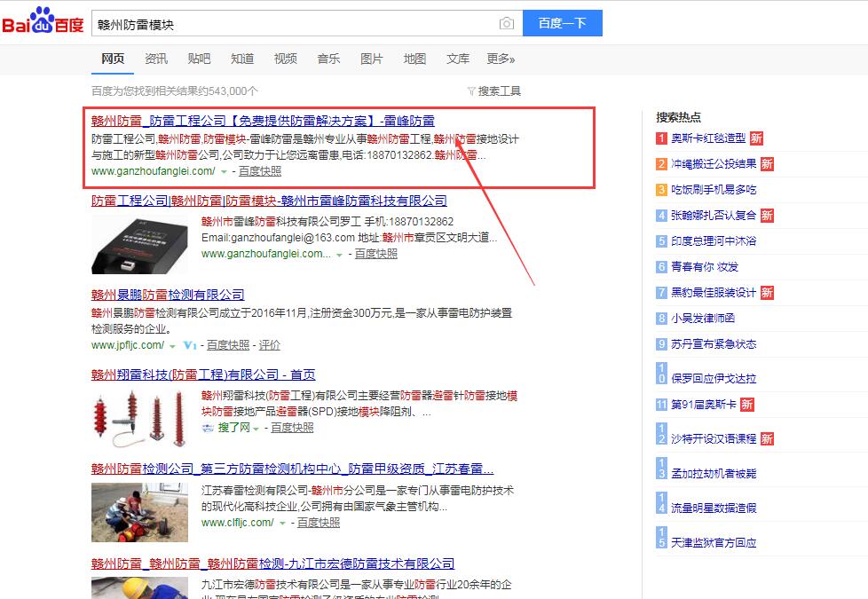
Task: Open the 搜了网 dropdown arrow
Action: (256, 429)
